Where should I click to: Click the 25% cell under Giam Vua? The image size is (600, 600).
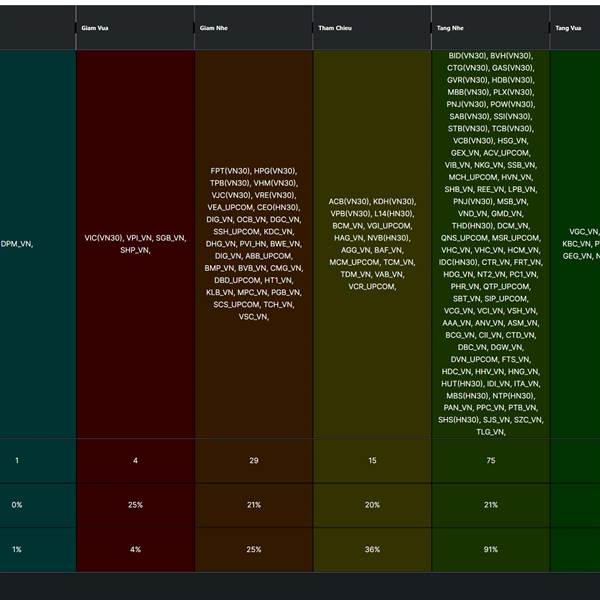click(135, 505)
